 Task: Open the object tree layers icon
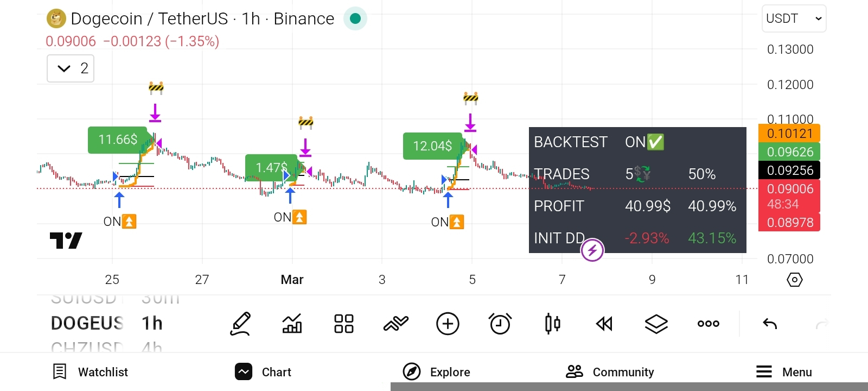(x=656, y=324)
